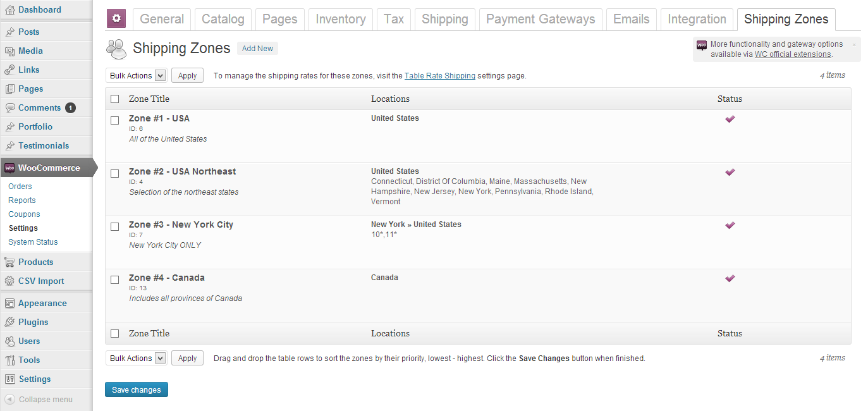
Task: Select the Zone #3 - New York City checkbox
Action: pos(115,226)
